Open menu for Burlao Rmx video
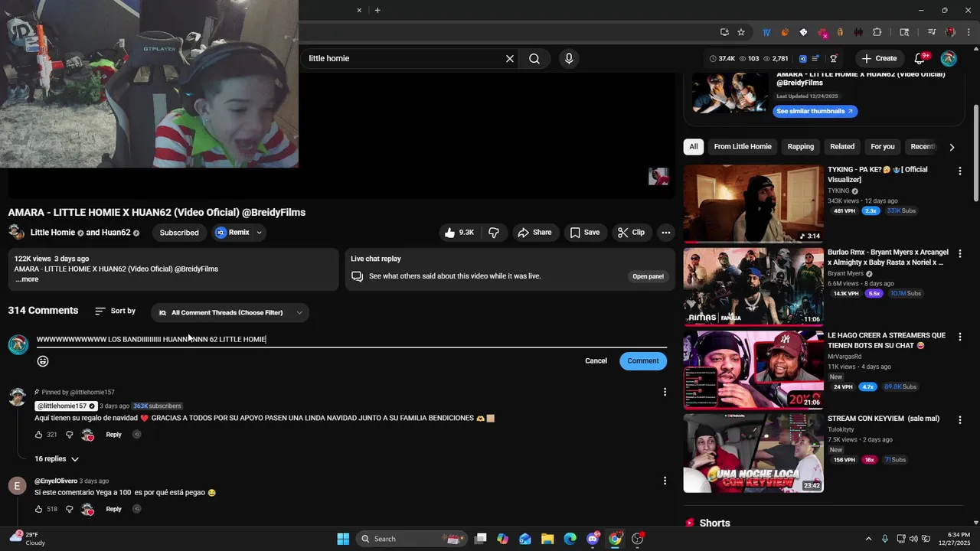 959,253
